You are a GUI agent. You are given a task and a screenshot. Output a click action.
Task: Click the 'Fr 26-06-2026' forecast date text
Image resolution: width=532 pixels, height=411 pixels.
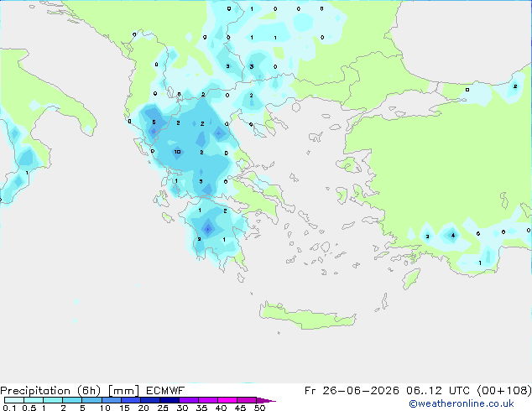(x=352, y=391)
